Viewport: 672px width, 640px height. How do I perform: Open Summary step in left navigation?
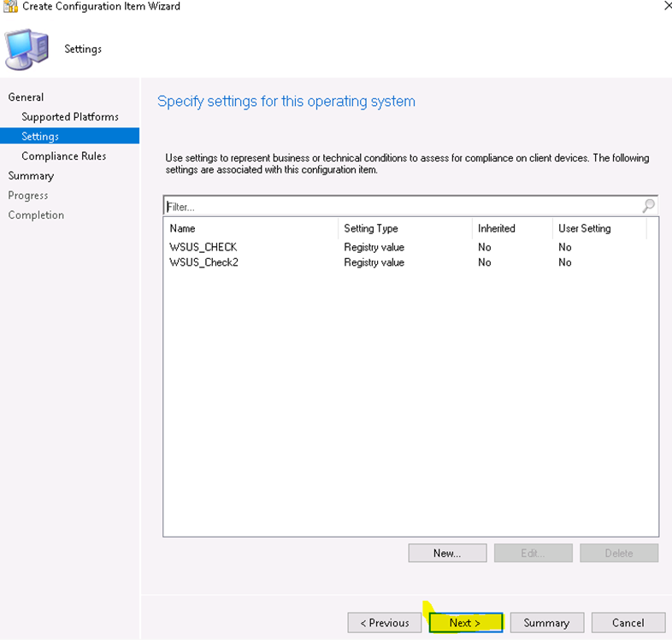tap(31, 176)
